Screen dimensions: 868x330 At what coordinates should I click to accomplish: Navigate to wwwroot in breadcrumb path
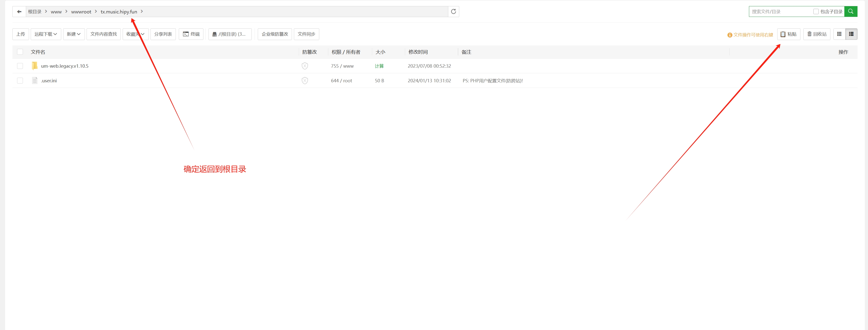click(x=81, y=12)
